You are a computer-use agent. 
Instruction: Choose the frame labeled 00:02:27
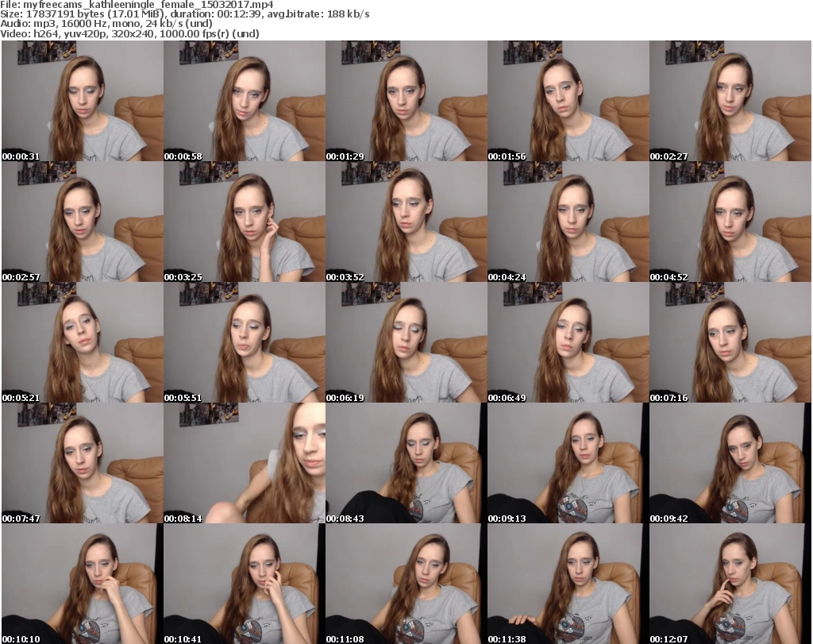pos(730,101)
